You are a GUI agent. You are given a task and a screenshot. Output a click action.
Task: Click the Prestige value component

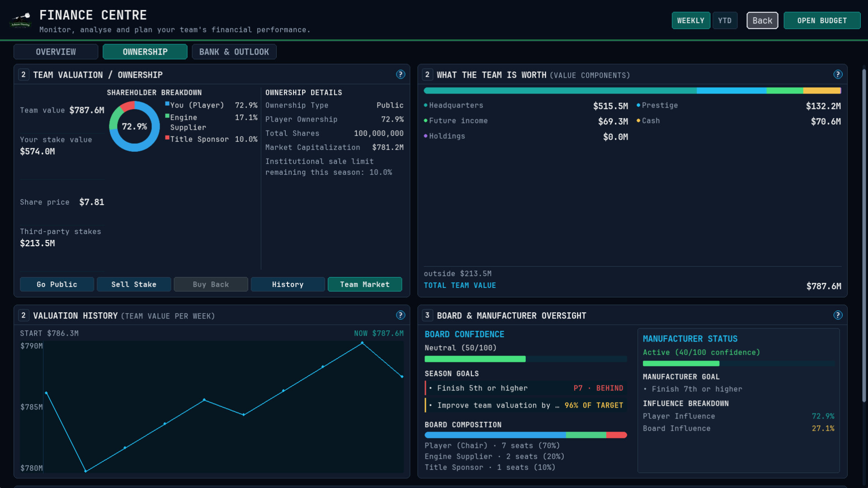[x=739, y=106]
